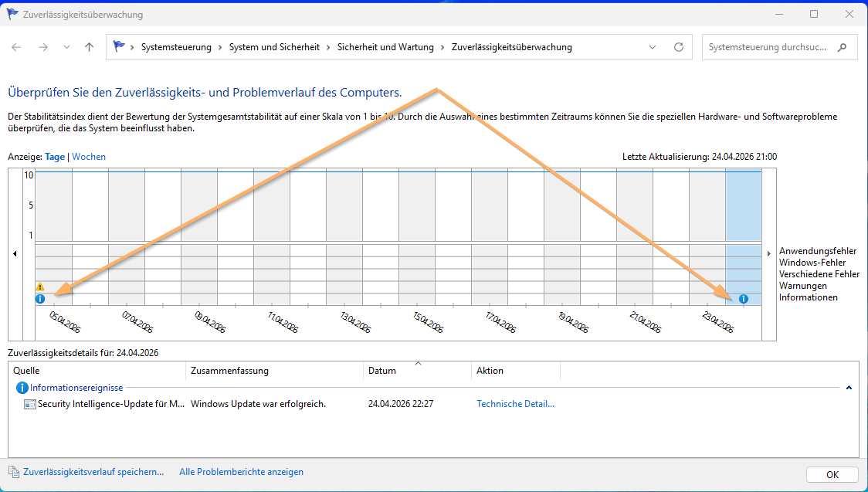The height and width of the screenshot is (492, 868).
Task: Click the document icon beside Zuverlässigkeitsverlauf speichern
Action: (14, 472)
